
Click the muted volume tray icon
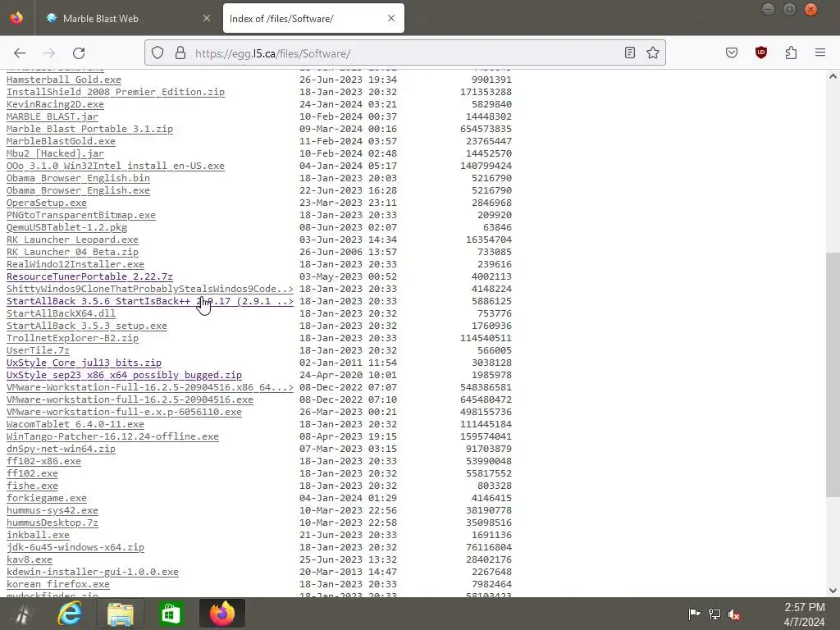tap(734, 615)
